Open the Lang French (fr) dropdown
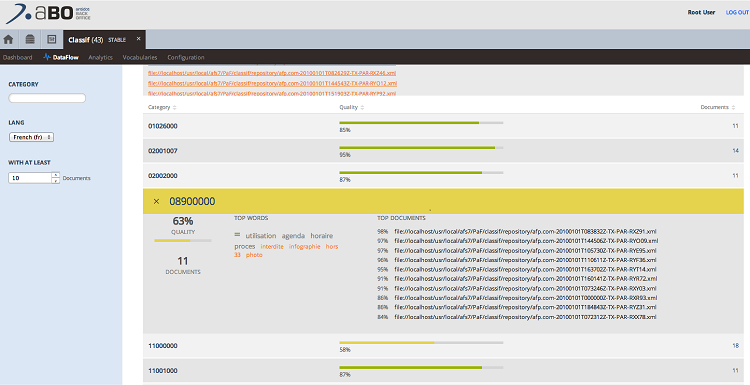 [31, 137]
